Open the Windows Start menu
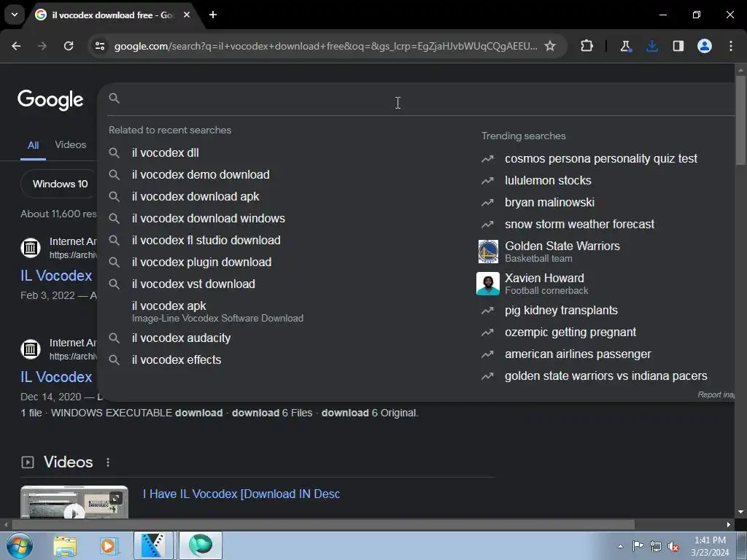The height and width of the screenshot is (560, 747). pos(18,545)
